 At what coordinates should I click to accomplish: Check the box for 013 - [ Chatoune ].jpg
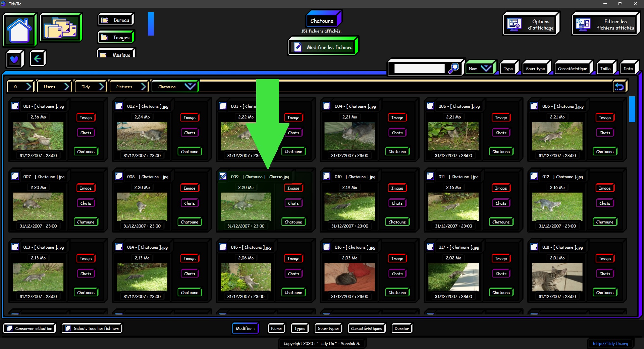click(15, 247)
